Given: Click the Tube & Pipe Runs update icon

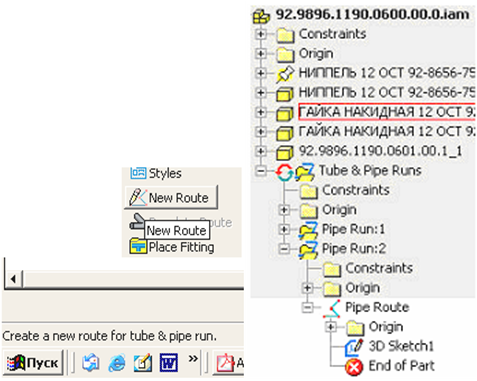Looking at the screenshot, I should [x=284, y=173].
